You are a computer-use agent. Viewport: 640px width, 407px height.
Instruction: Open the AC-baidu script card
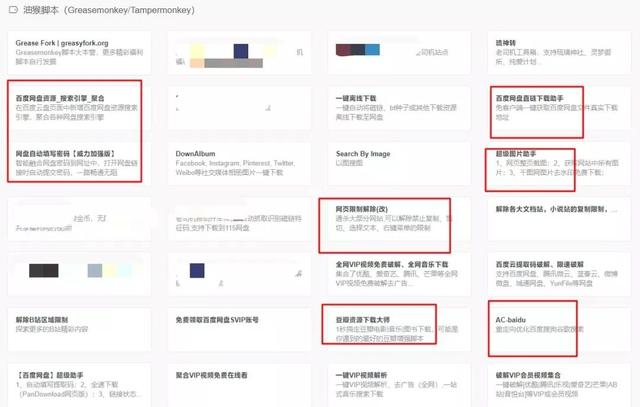coord(559,329)
